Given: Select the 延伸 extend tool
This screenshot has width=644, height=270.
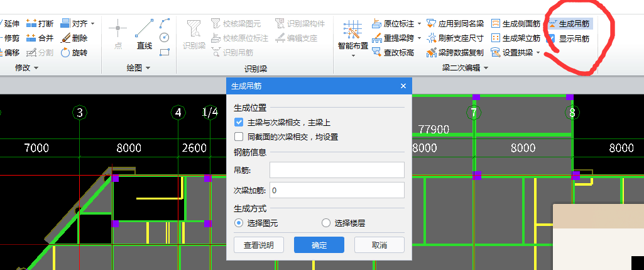Looking at the screenshot, I should tap(10, 23).
